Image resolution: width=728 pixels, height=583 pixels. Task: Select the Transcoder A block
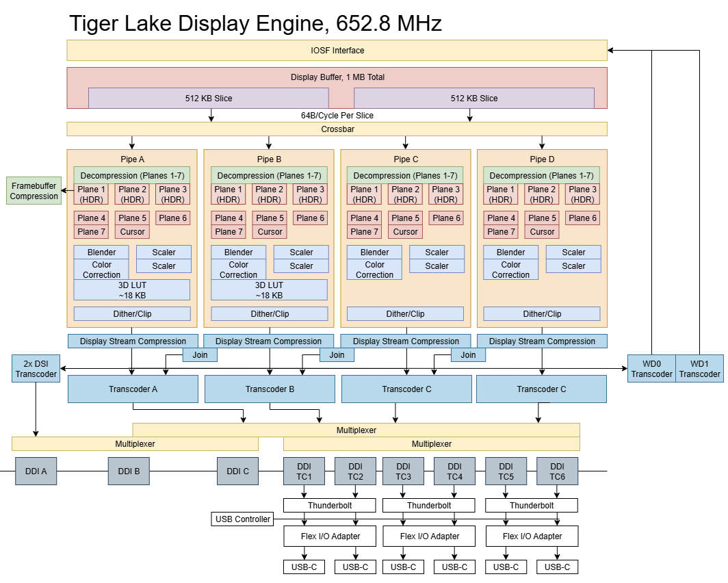133,389
